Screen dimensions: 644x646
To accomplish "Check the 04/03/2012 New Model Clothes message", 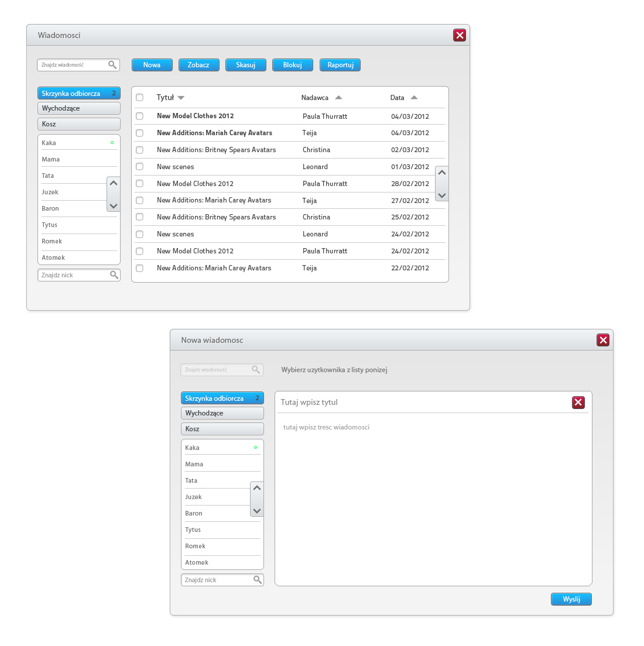I will coord(139,116).
